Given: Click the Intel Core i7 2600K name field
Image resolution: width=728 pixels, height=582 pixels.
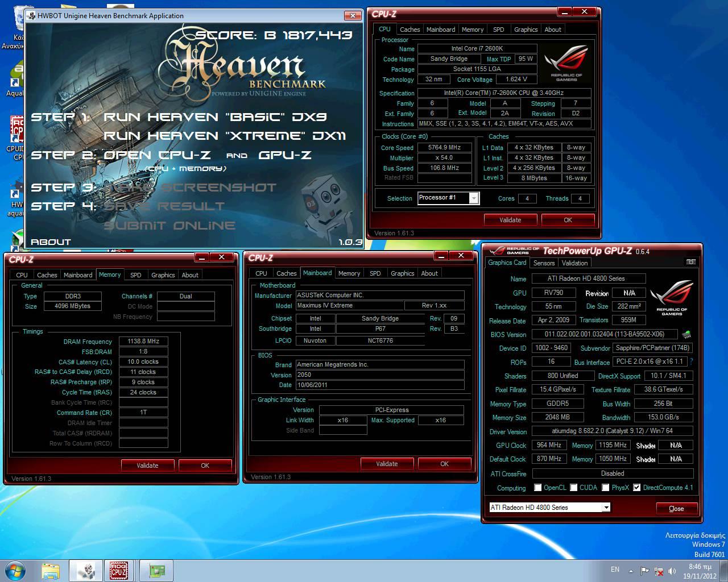Looking at the screenshot, I should click(x=477, y=48).
